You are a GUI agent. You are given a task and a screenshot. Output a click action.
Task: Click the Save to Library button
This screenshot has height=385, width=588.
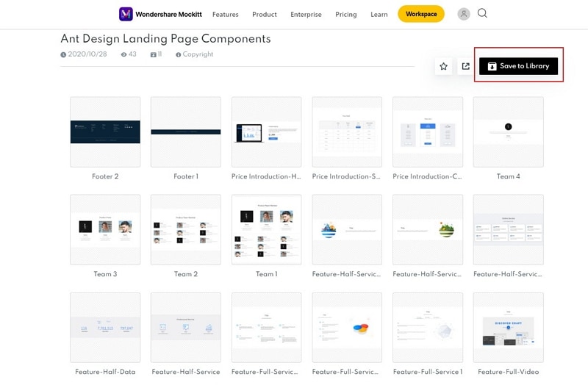click(518, 66)
